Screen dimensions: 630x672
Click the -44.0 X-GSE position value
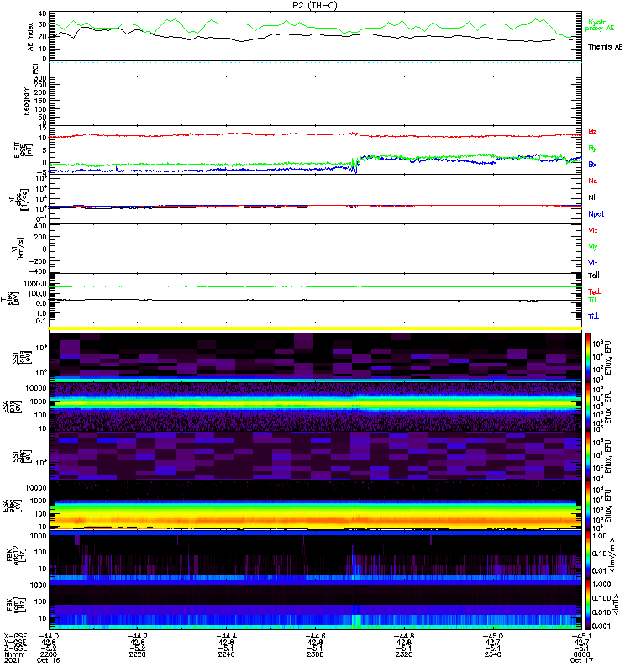point(49,636)
